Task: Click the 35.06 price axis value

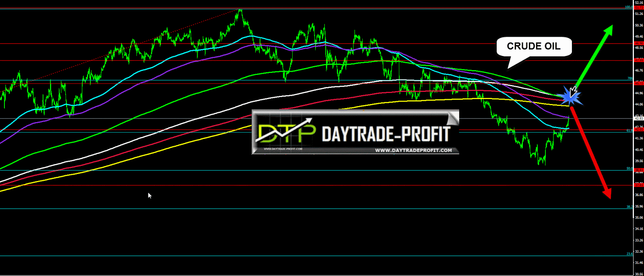Action: (x=639, y=218)
